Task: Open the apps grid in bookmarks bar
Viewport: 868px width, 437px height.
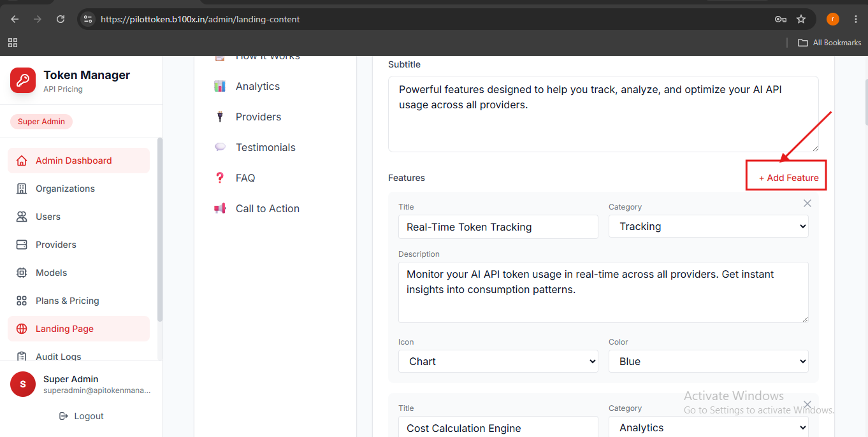Action: pos(13,43)
